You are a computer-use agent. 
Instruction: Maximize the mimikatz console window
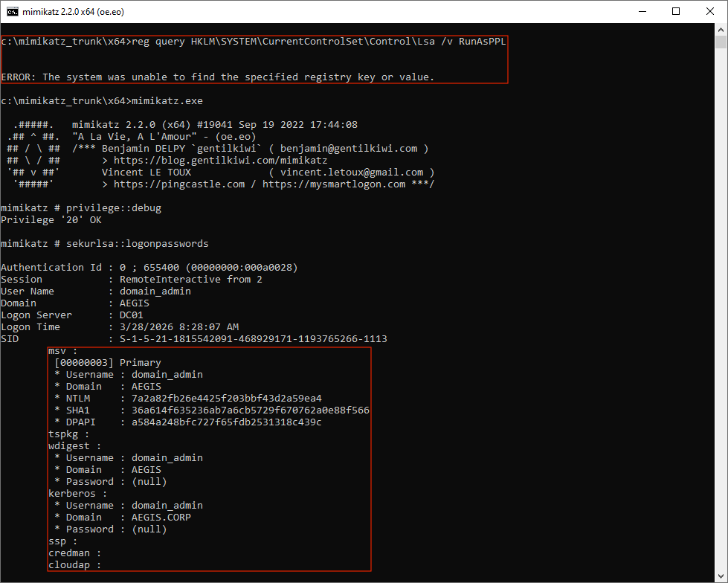(676, 12)
